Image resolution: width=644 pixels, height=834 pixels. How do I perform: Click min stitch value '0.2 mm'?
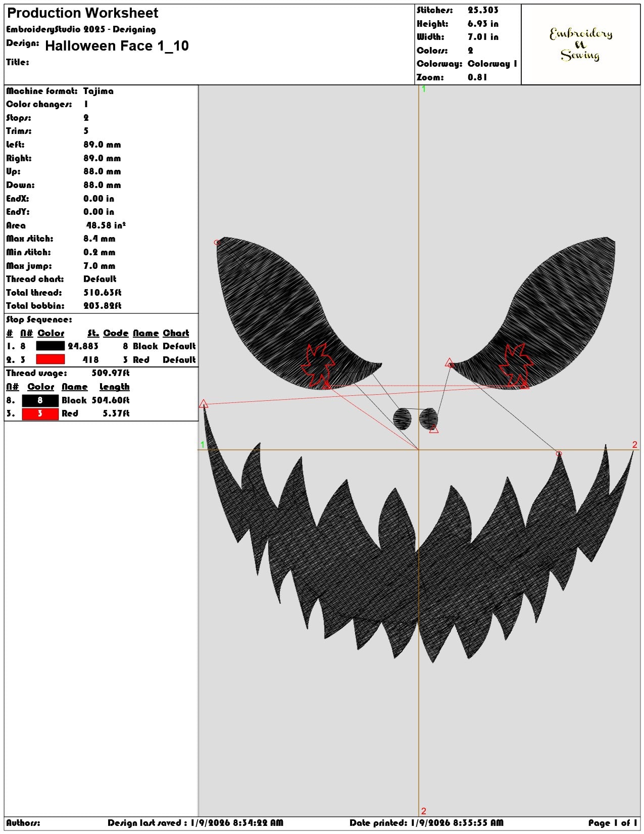[100, 252]
